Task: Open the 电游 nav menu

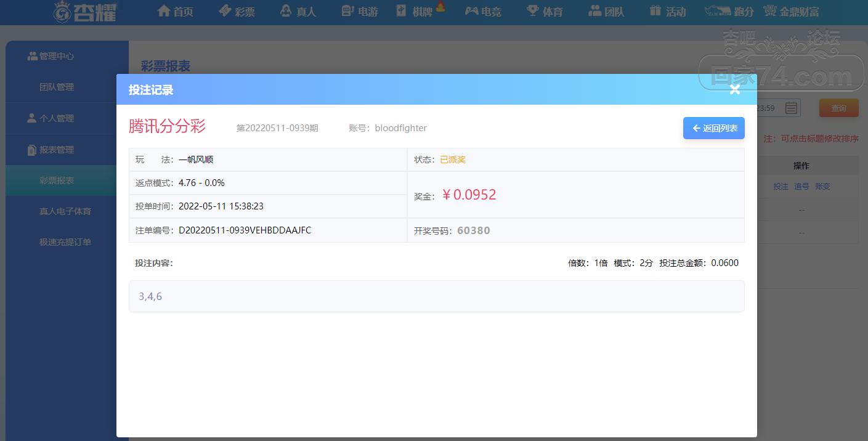Action: [x=360, y=11]
